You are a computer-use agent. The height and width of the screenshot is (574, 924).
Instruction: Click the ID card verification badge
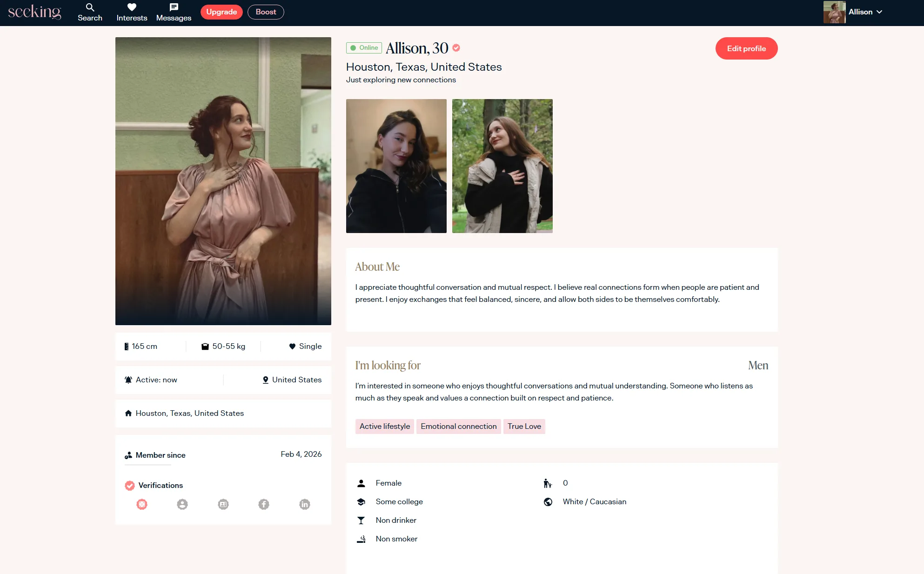[223, 504]
